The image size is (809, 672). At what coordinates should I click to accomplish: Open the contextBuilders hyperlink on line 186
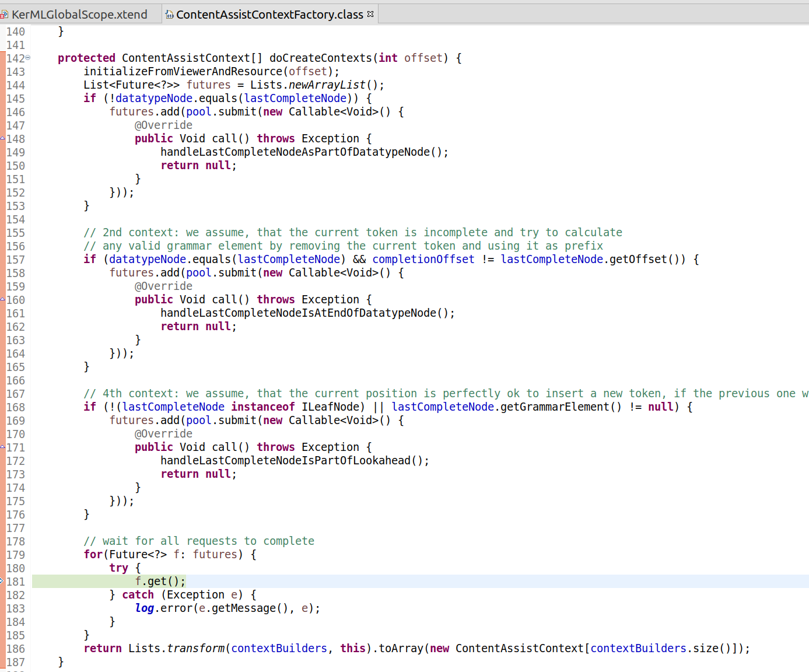[279, 648]
